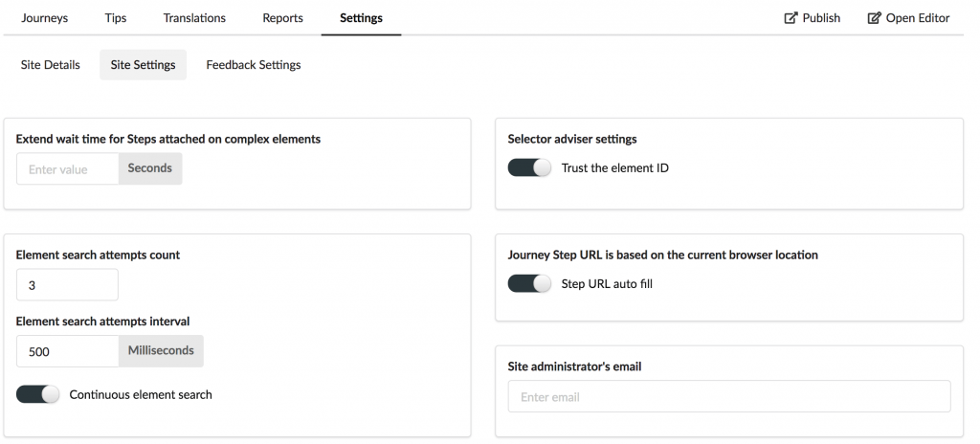Select the Settings tab

click(x=361, y=18)
